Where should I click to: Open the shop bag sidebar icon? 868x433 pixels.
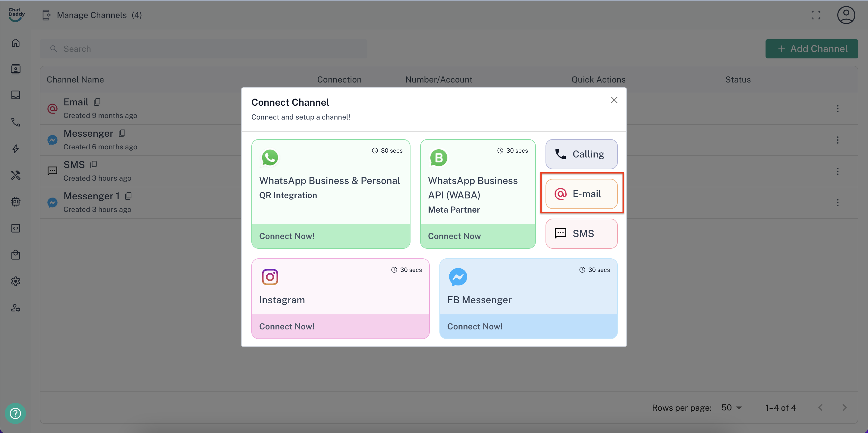[x=15, y=255]
